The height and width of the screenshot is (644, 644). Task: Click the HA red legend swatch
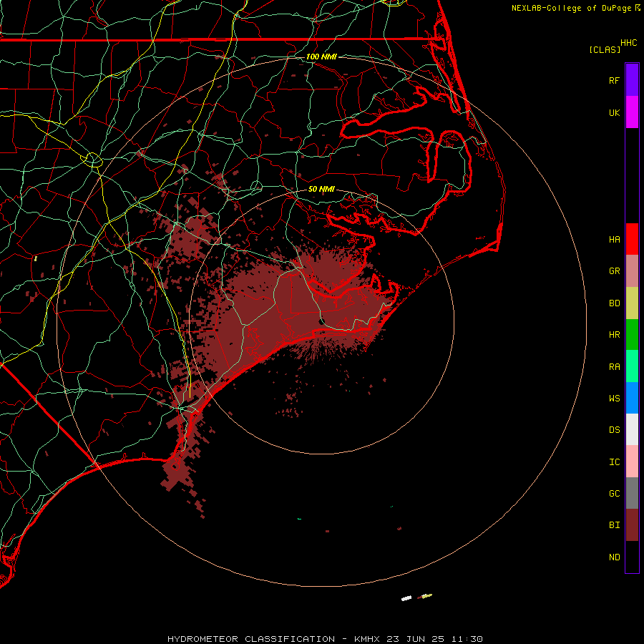(632, 239)
